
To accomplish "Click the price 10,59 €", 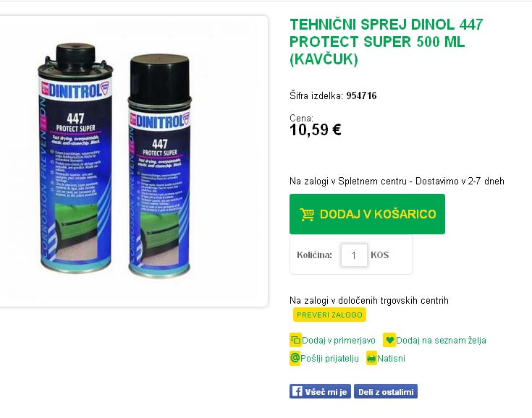I will tap(315, 130).
